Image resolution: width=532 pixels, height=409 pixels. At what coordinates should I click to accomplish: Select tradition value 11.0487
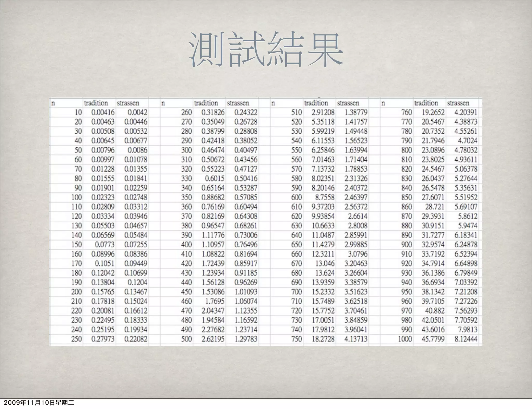[x=323, y=235]
